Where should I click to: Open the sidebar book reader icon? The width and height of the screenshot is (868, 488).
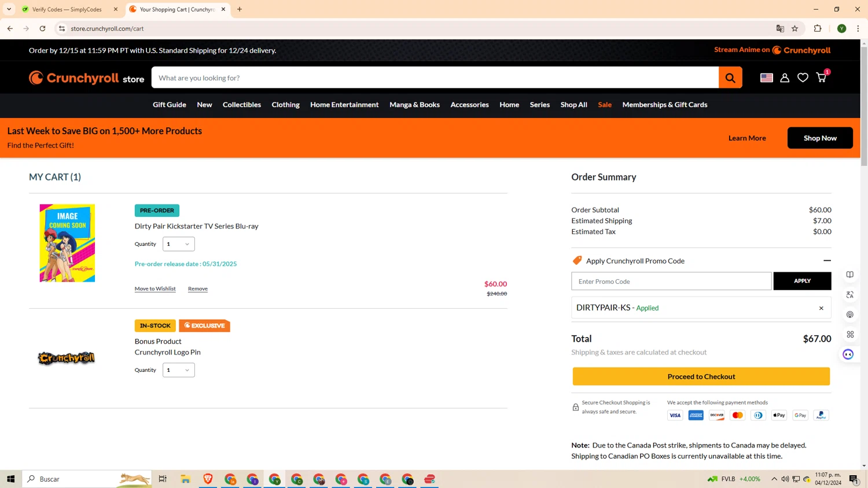coord(850,275)
